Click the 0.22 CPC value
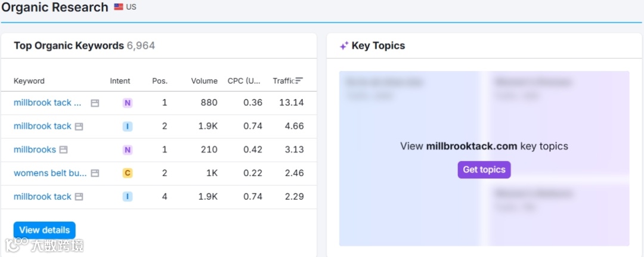Viewport: 644px width, 257px height. [x=253, y=174]
